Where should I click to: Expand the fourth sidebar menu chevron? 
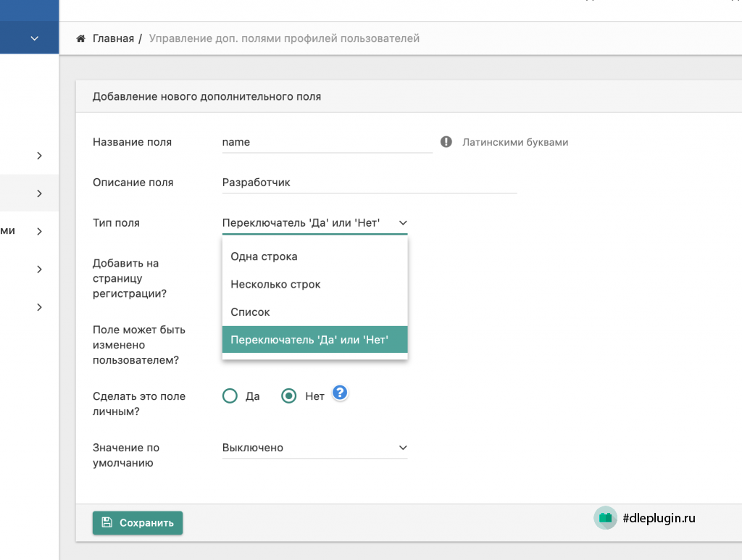coord(39,269)
